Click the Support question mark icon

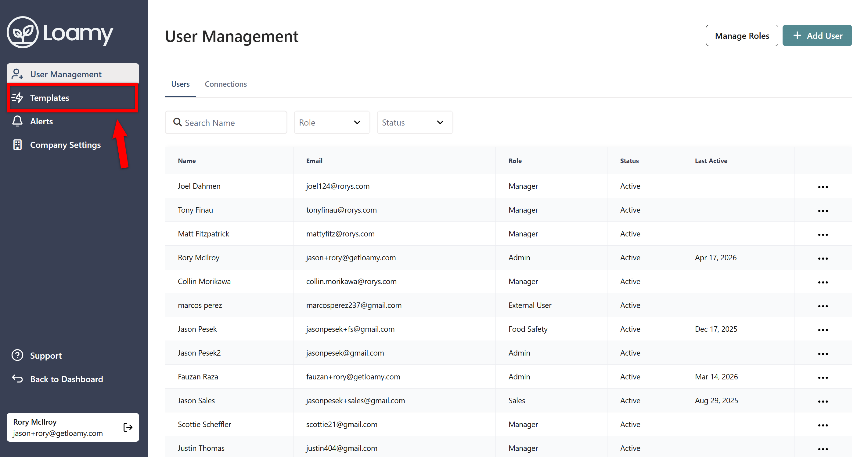click(x=17, y=355)
